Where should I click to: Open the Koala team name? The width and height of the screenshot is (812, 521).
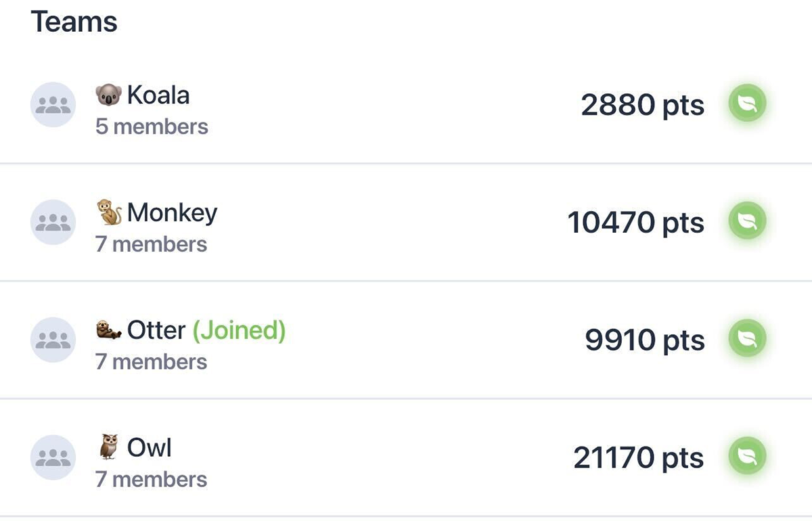click(x=158, y=95)
